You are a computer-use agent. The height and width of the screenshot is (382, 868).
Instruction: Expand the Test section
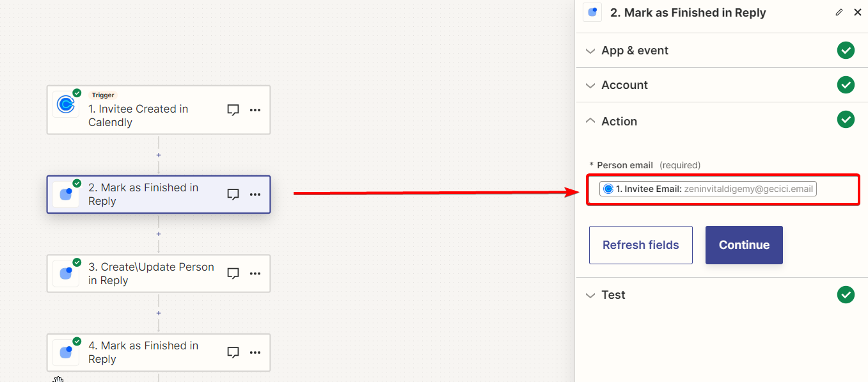[722, 295]
